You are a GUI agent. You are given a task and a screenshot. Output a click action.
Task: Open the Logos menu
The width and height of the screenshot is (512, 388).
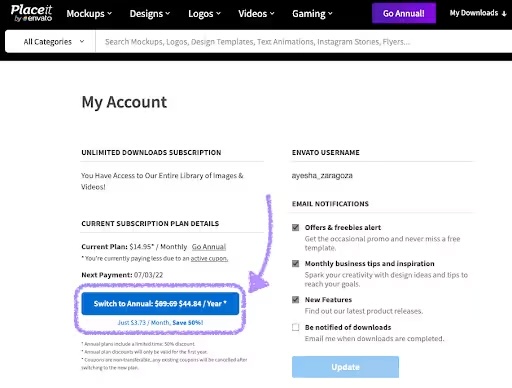204,14
